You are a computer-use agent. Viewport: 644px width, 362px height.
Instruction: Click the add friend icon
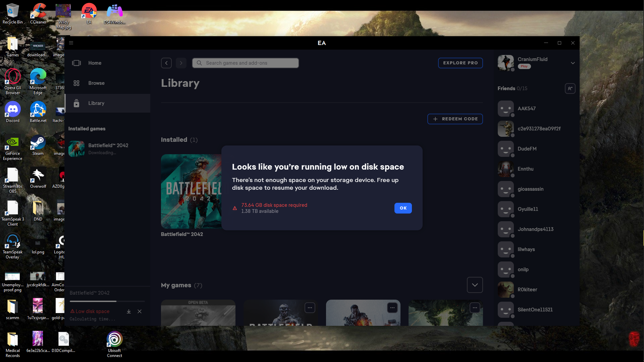pos(570,88)
